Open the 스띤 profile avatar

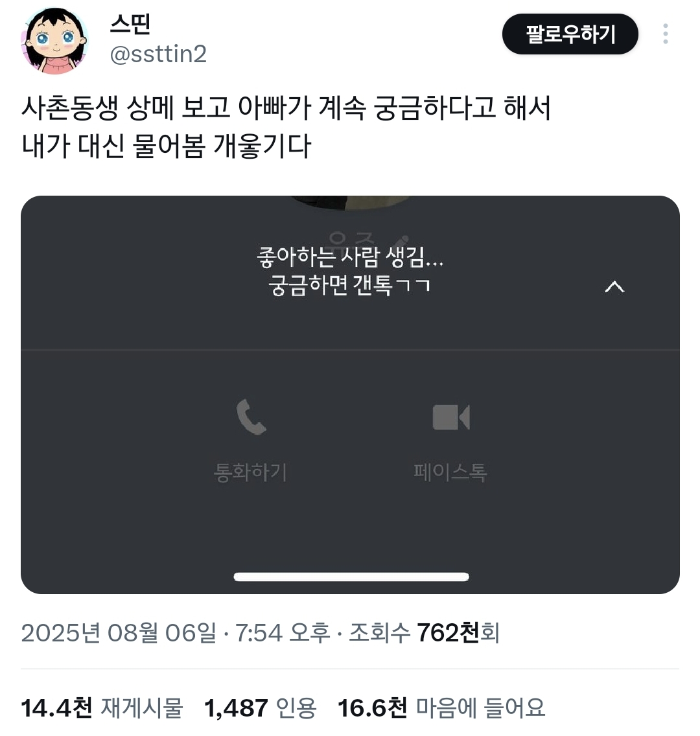click(54, 41)
